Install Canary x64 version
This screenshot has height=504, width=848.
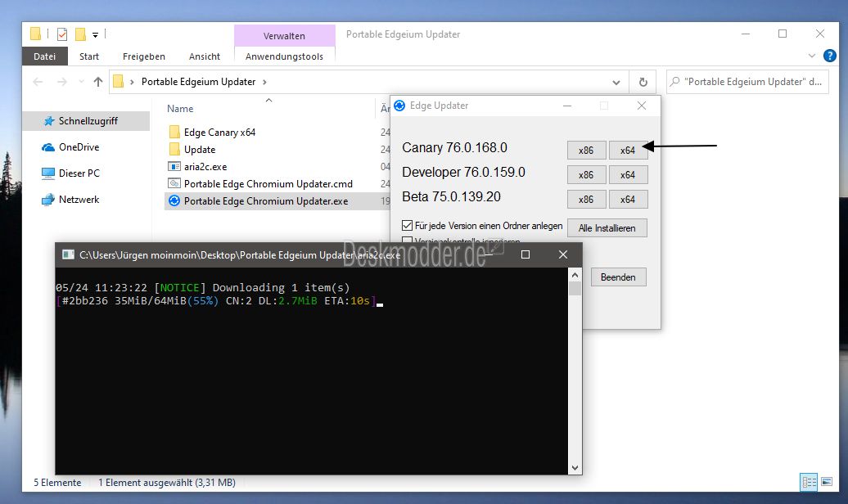click(628, 151)
